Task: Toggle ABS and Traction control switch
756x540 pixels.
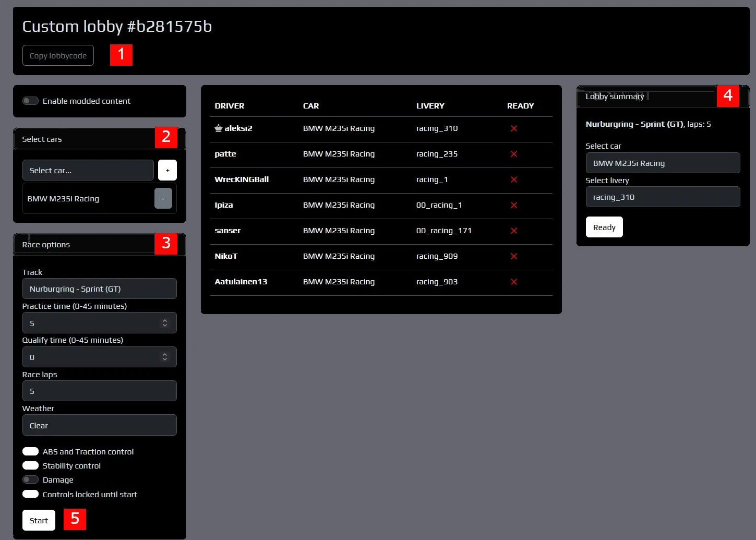Action: tap(30, 451)
